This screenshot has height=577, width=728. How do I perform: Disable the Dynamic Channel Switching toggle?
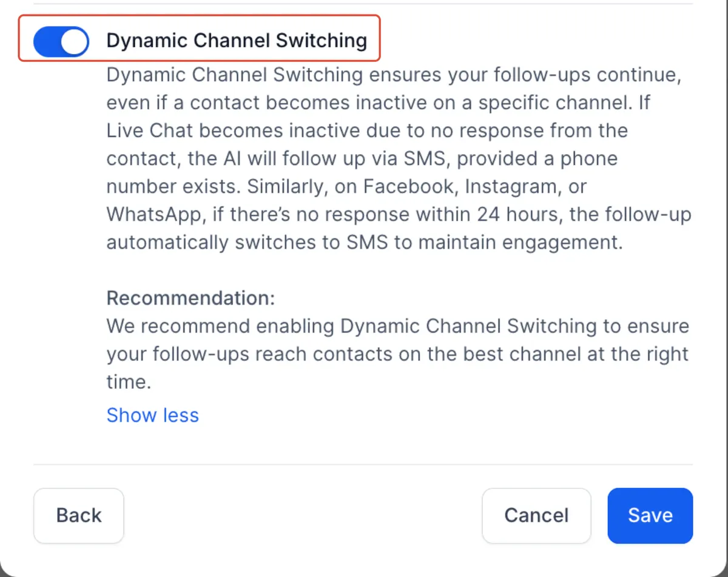(x=61, y=42)
